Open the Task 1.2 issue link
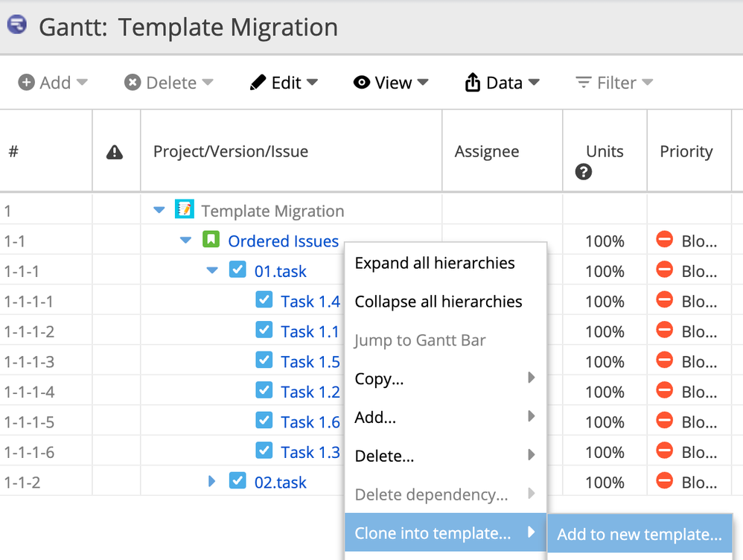Screen dimensions: 743x560 tap(310, 392)
